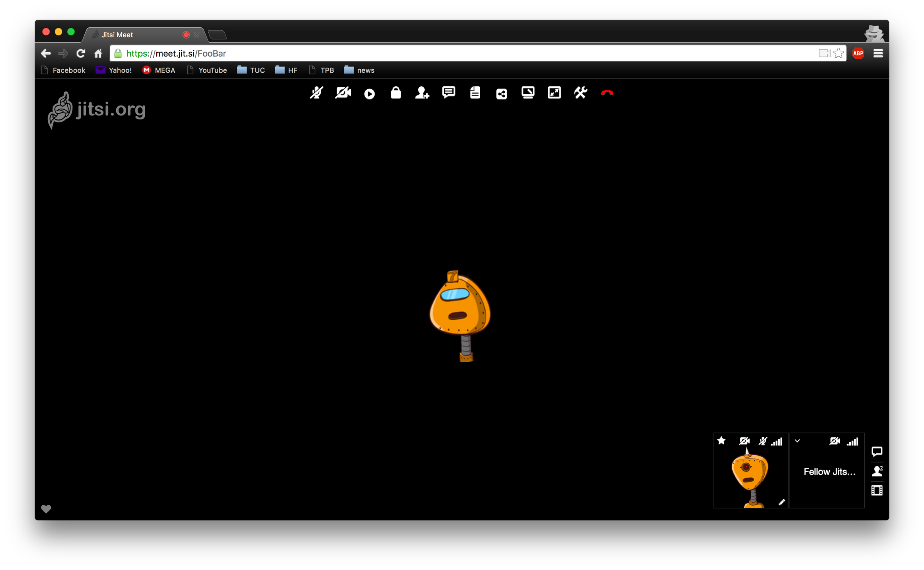Edit display name with pencil icon
Image resolution: width=924 pixels, height=570 pixels.
click(782, 502)
